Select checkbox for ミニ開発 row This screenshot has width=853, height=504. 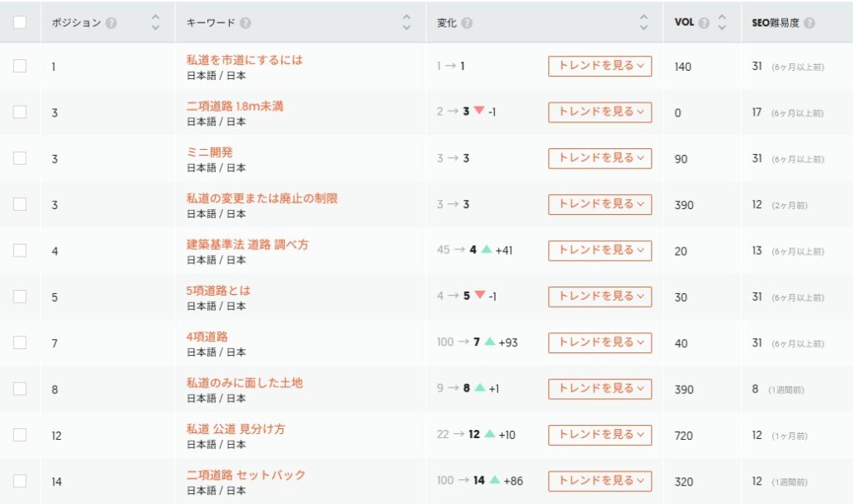click(20, 158)
